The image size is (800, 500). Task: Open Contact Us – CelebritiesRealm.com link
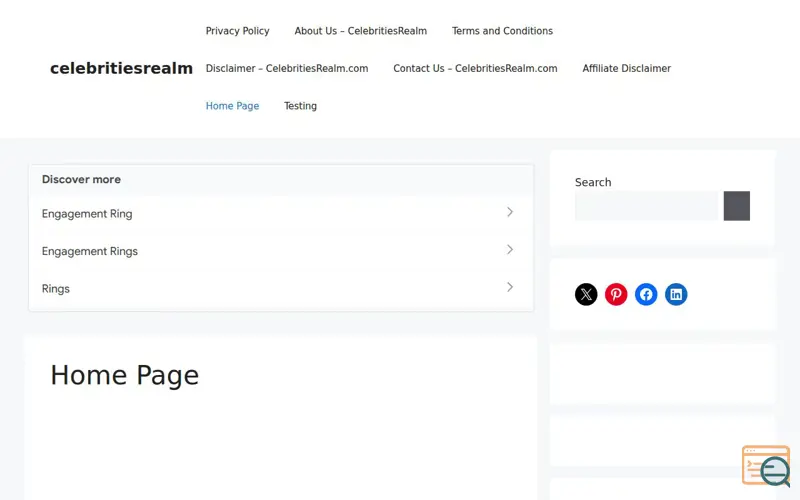point(475,68)
